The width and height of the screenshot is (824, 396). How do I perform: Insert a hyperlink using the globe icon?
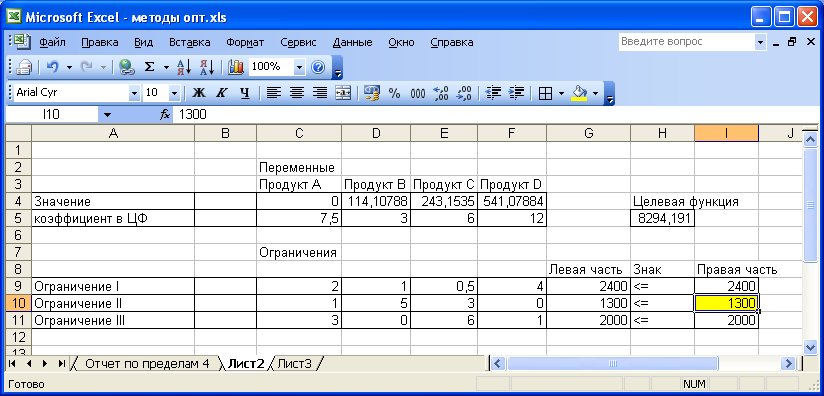[x=127, y=67]
